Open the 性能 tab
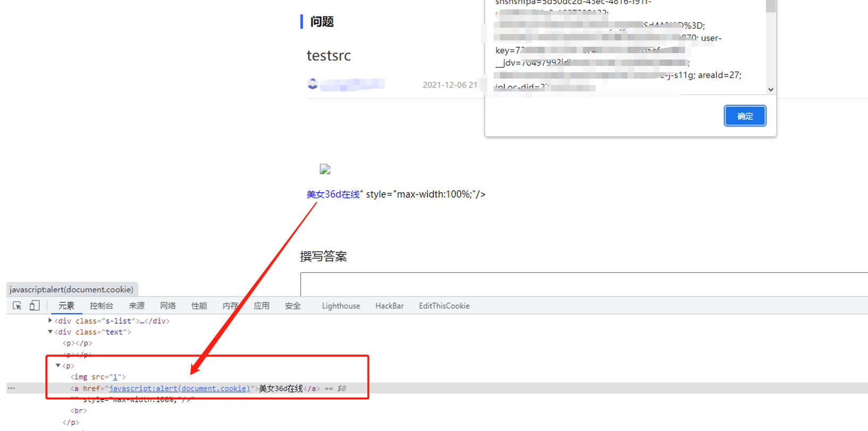Viewport: 868px width, 431px height. click(199, 306)
